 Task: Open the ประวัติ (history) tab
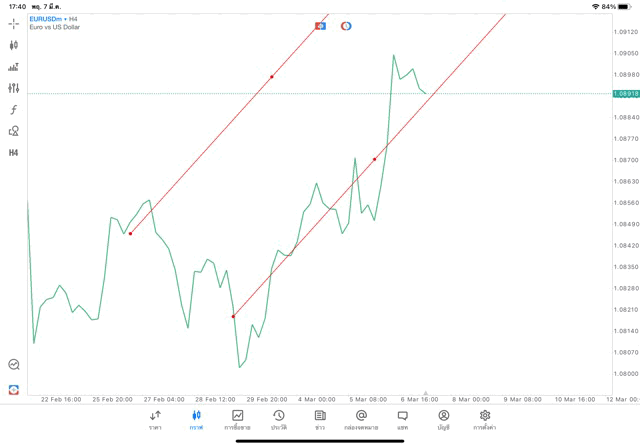279,419
